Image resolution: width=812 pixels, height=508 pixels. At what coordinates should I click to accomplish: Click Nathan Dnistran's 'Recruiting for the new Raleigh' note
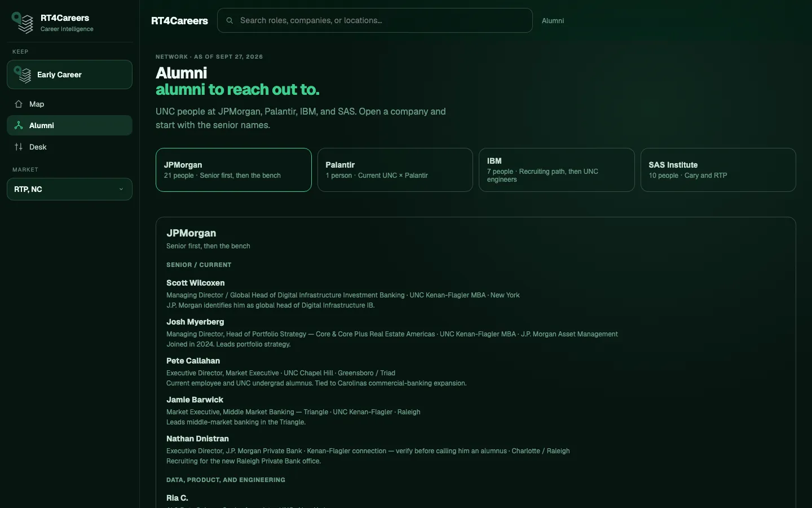click(244, 461)
